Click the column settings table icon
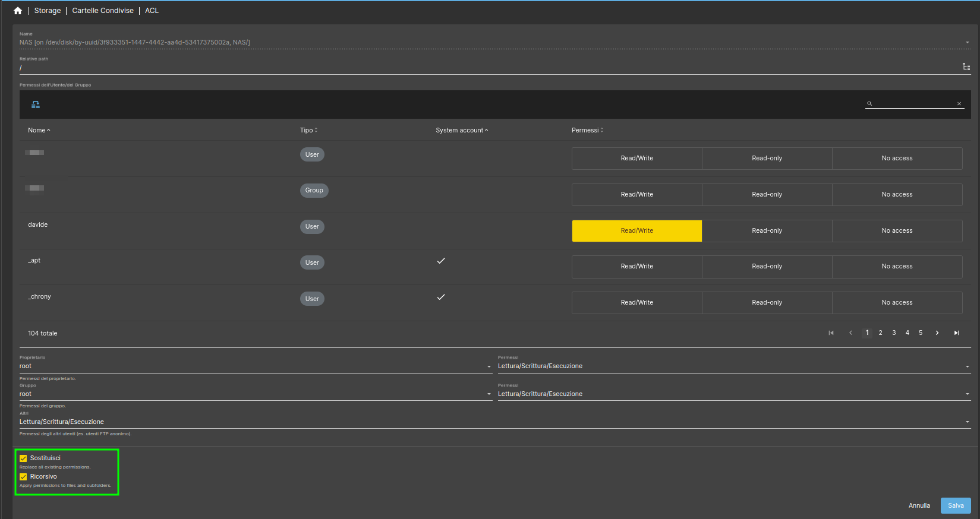 [x=36, y=105]
